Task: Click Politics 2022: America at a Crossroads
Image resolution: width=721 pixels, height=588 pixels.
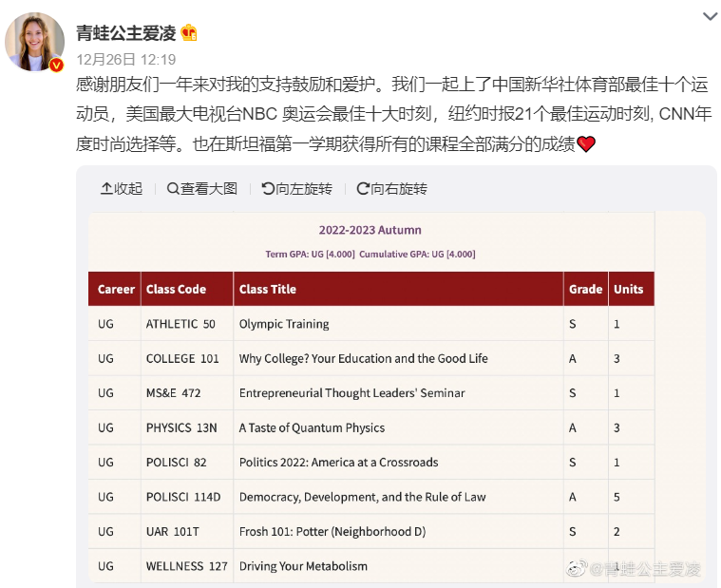Action: pos(339,463)
